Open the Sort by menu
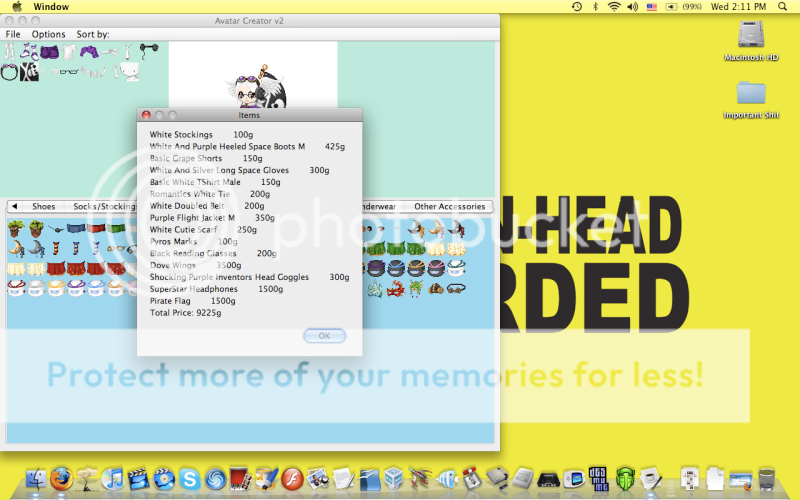Screen dimensions: 800x500 (x=93, y=34)
